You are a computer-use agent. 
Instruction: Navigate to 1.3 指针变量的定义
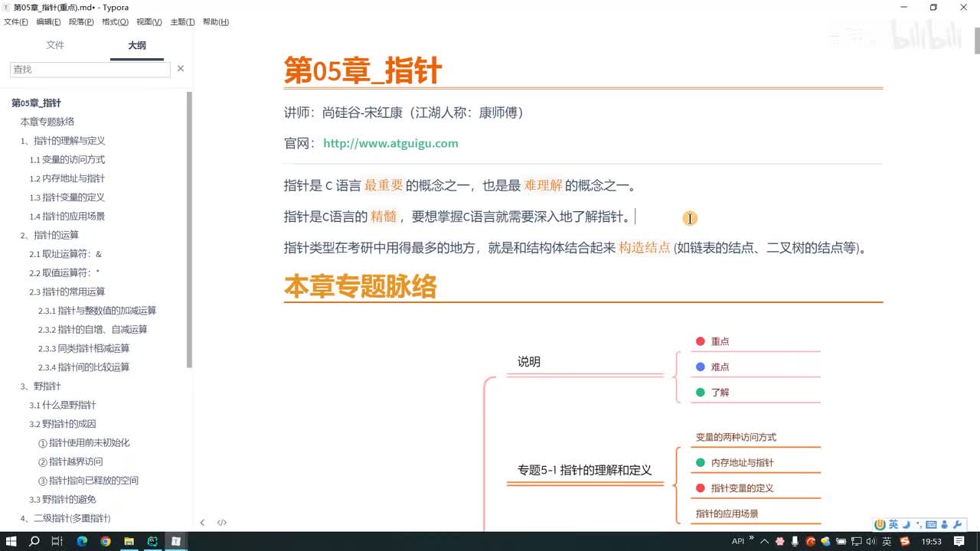coord(67,197)
